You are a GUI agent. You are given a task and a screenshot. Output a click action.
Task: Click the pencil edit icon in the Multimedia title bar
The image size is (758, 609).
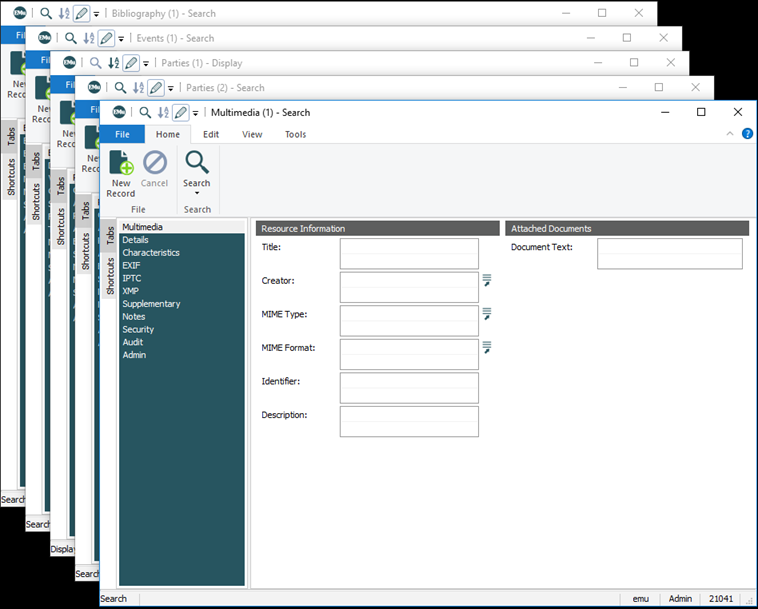[181, 113]
